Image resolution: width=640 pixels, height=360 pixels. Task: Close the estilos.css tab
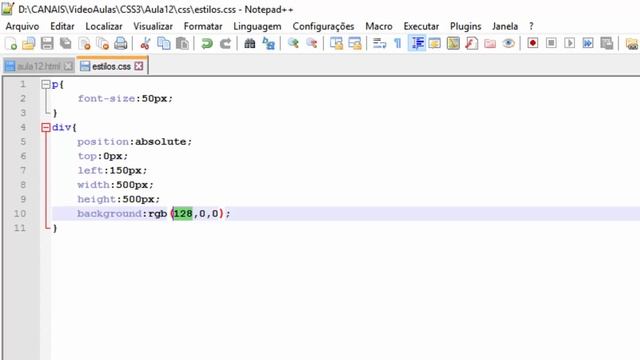(139, 66)
